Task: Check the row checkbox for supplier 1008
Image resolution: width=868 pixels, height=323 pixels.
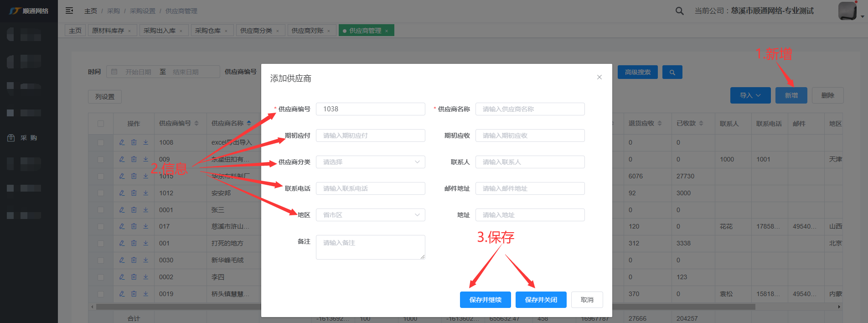Action: [x=101, y=142]
